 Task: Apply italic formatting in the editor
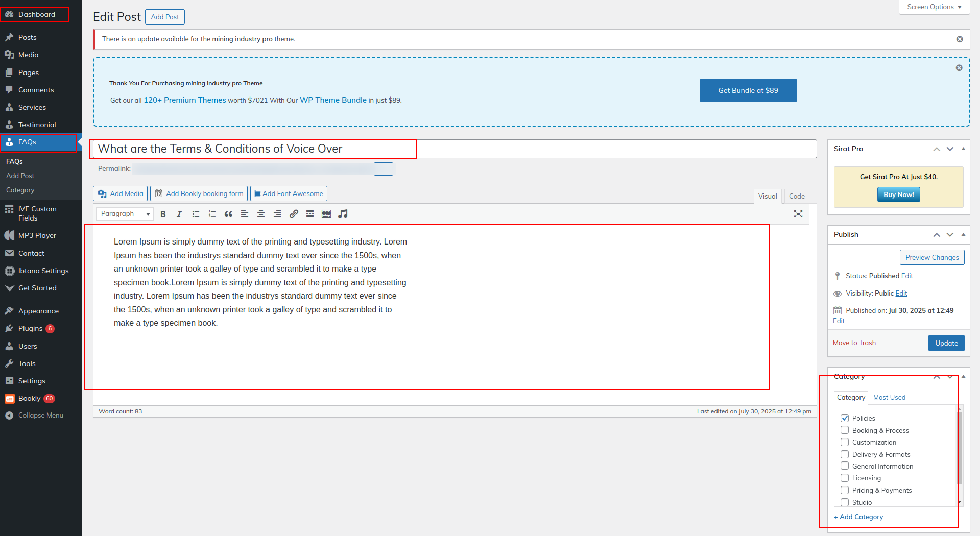(x=179, y=214)
